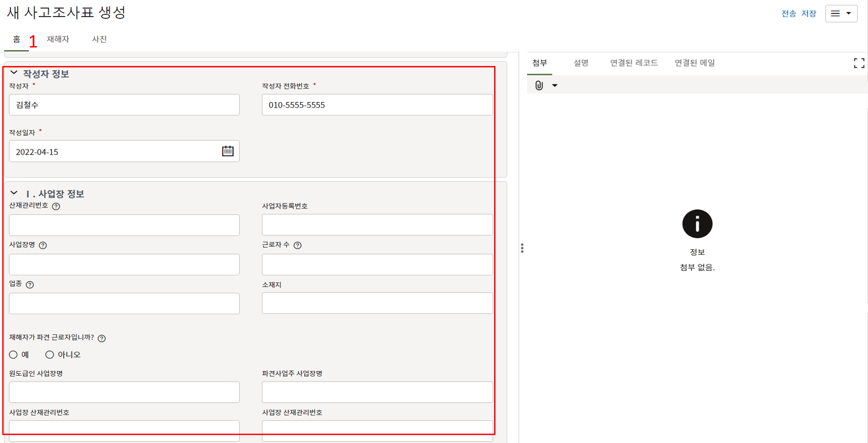Click the 전송 link

(788, 14)
